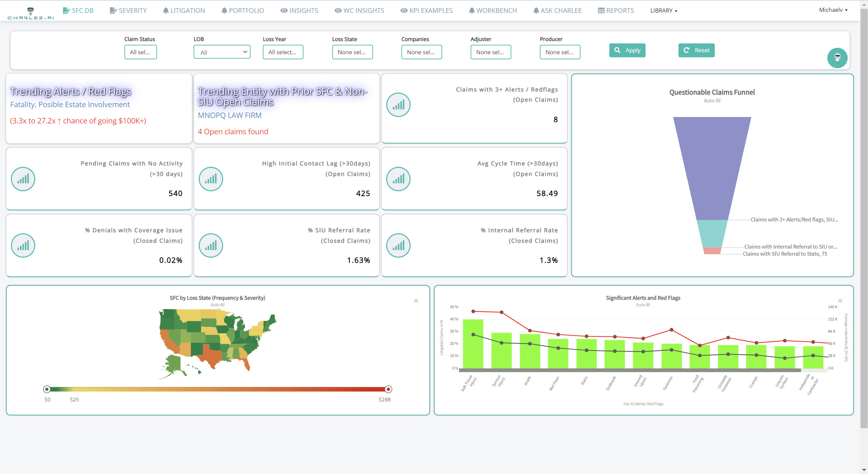
Task: Open the Loss Year filter dropdown
Action: pos(283,52)
